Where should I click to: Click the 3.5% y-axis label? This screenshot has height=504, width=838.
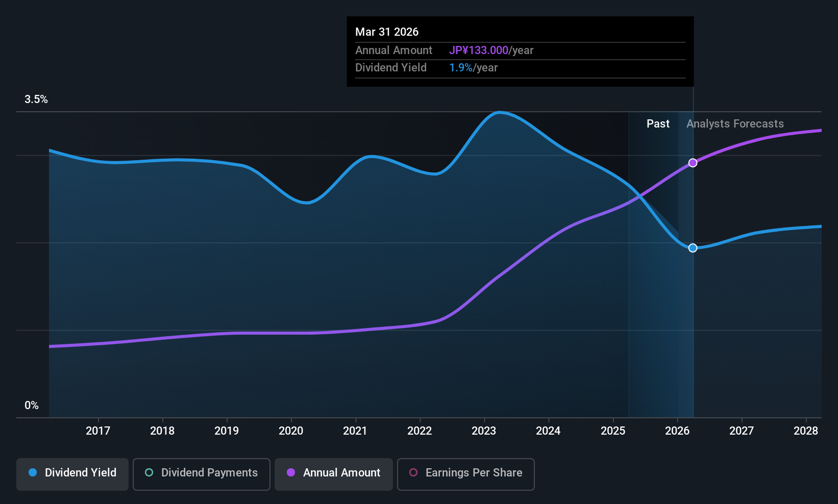[x=36, y=99]
